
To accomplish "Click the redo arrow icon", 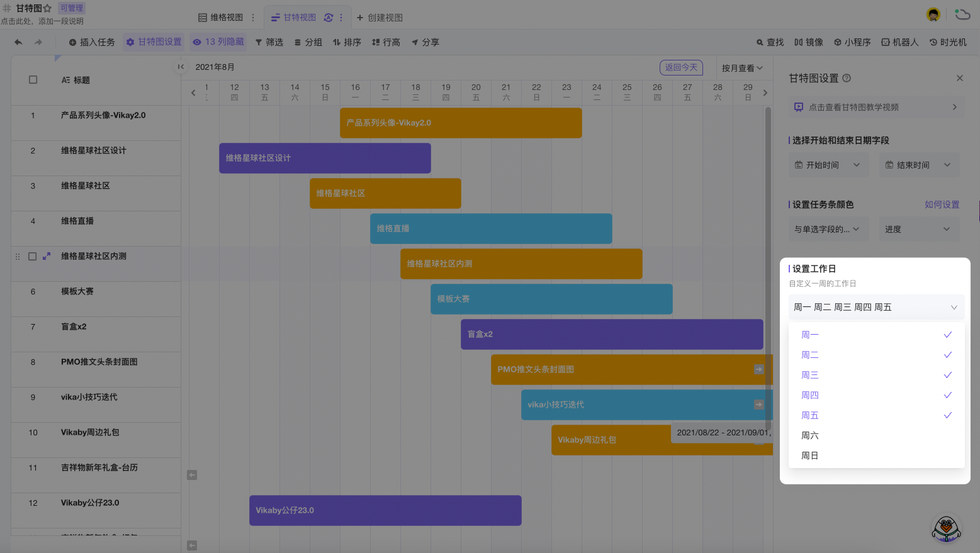I will pos(38,42).
